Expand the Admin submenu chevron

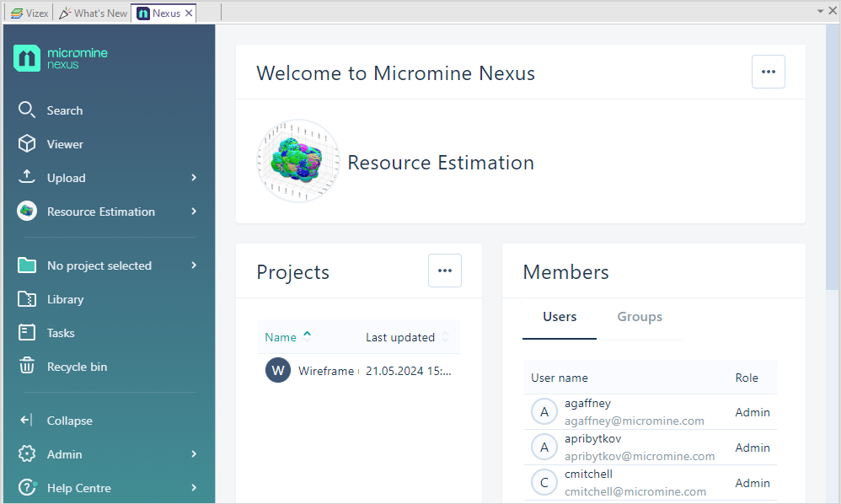(194, 454)
